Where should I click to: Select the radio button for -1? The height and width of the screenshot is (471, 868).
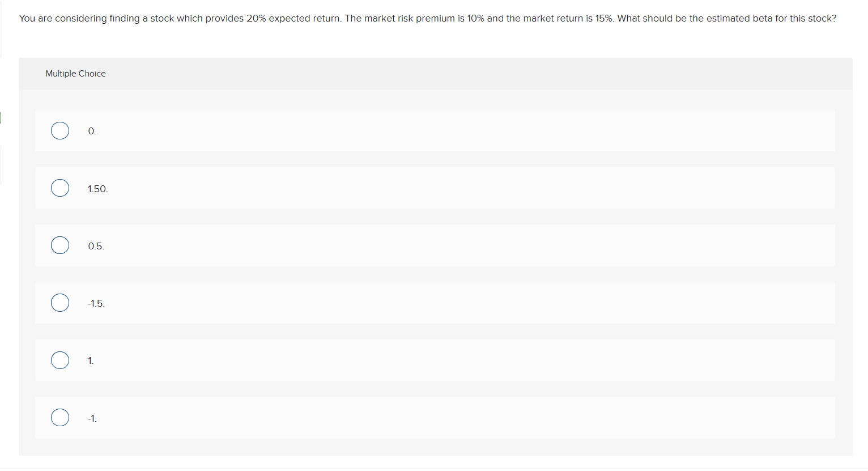(59, 417)
